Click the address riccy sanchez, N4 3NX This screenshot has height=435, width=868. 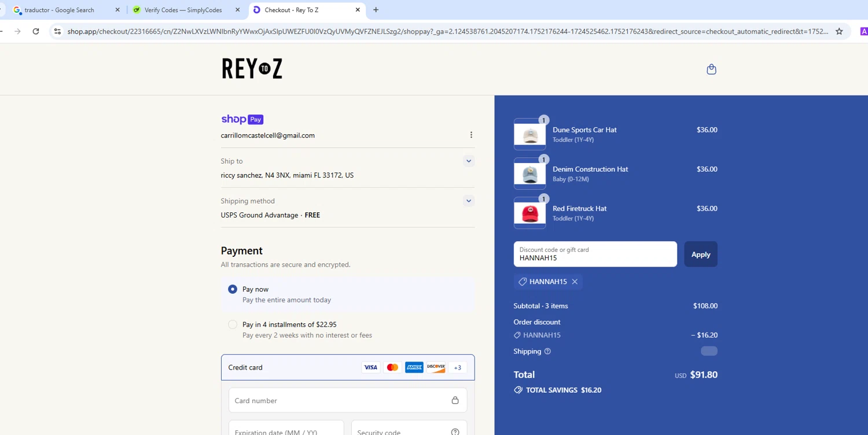(x=287, y=175)
